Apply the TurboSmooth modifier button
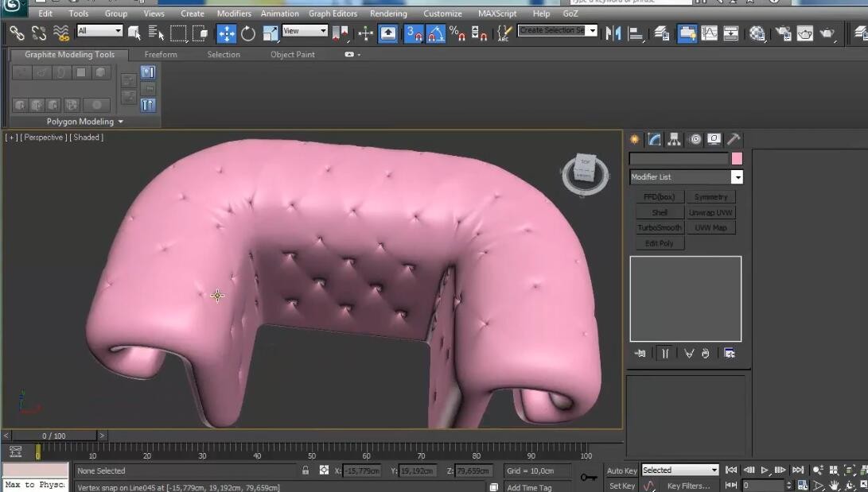Screen dimensions: 868x492 [659, 228]
